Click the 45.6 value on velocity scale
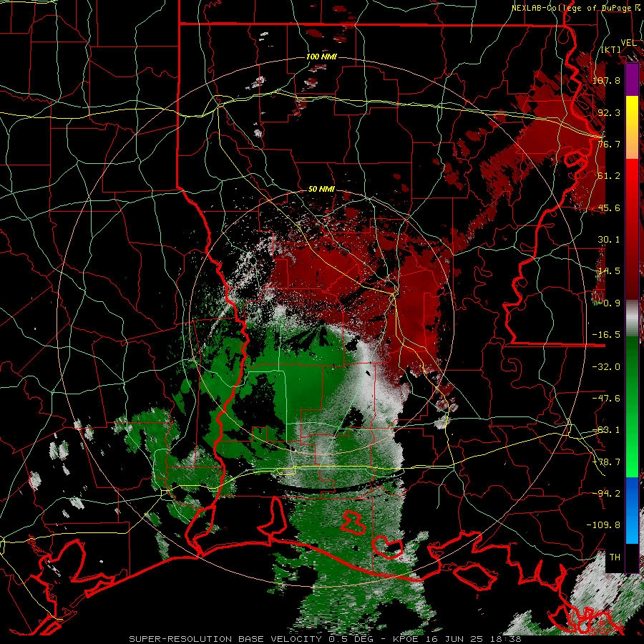This screenshot has height=644, width=644. 609,208
